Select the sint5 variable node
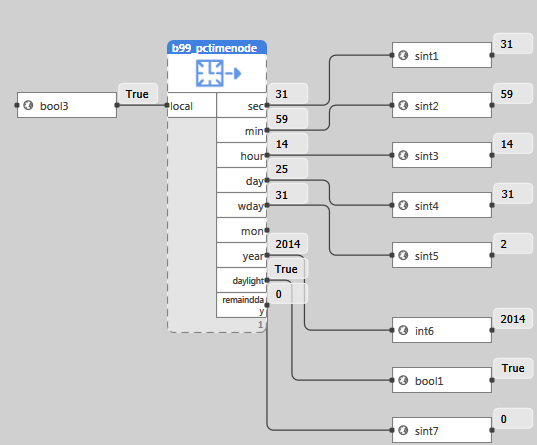 pyautogui.click(x=442, y=255)
